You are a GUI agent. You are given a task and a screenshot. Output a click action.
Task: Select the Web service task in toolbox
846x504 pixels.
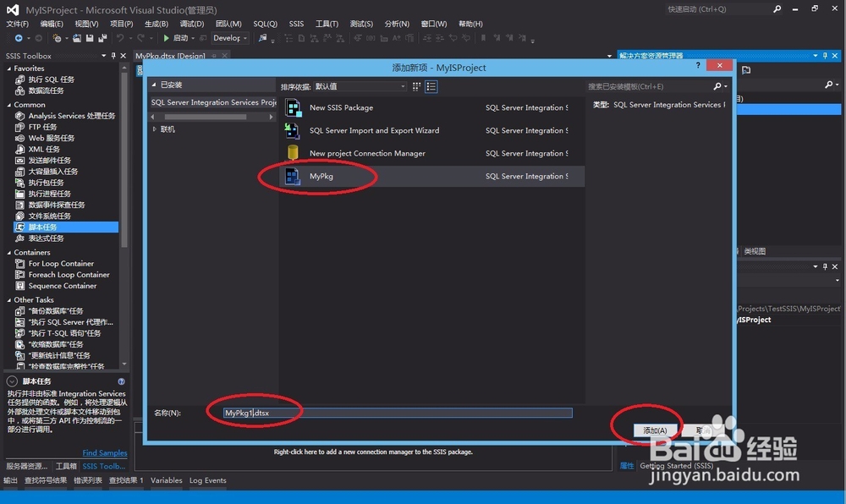click(52, 138)
